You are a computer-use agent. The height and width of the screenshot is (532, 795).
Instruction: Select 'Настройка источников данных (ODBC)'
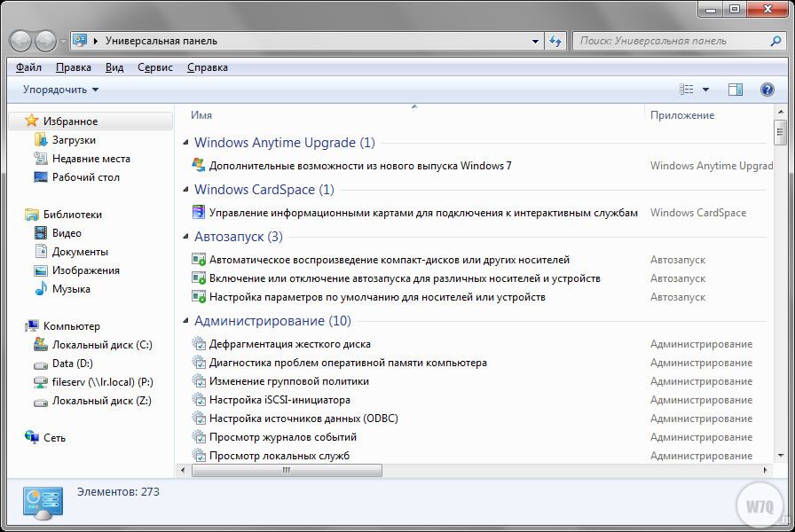(x=303, y=419)
